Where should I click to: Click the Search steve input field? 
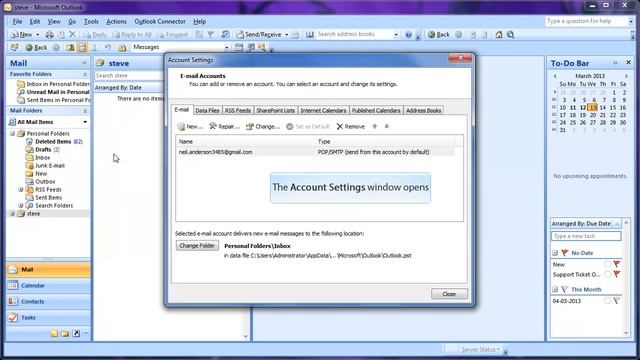tap(129, 76)
